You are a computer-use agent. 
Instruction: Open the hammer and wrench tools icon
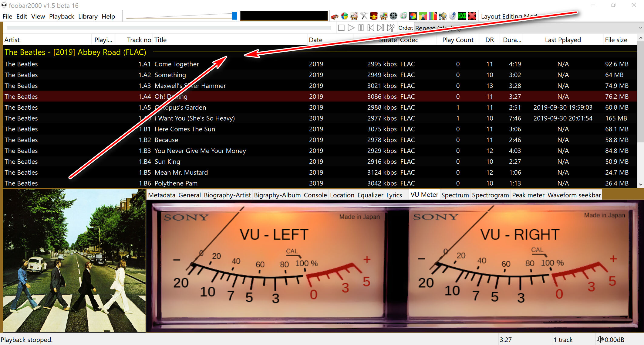(x=364, y=16)
